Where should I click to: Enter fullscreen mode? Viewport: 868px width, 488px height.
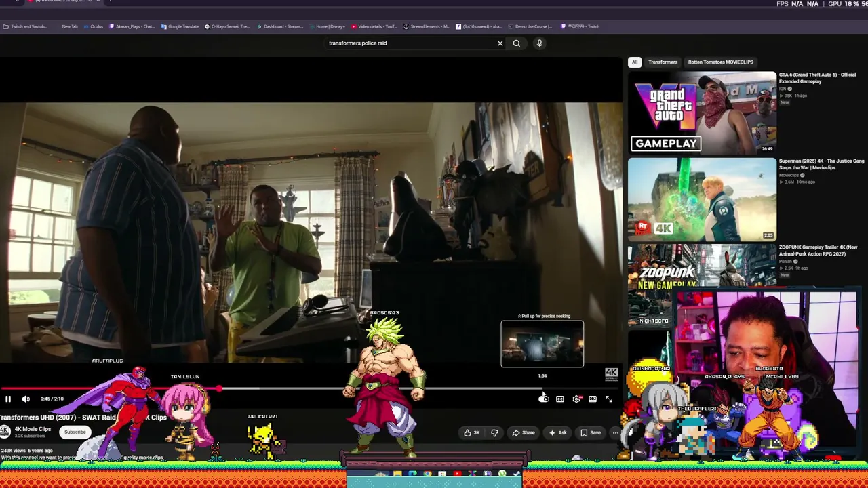609,399
